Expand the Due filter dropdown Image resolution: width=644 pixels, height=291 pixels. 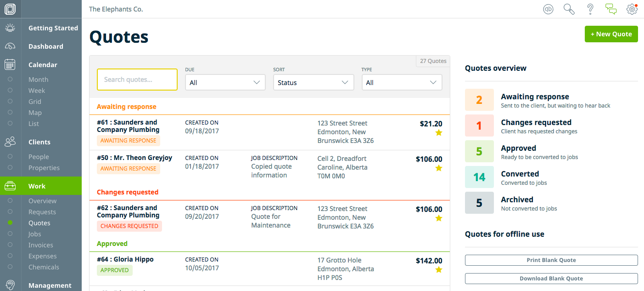225,83
